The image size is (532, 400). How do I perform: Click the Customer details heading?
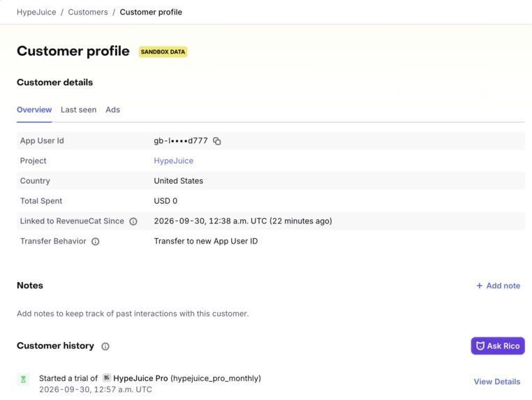coord(54,82)
